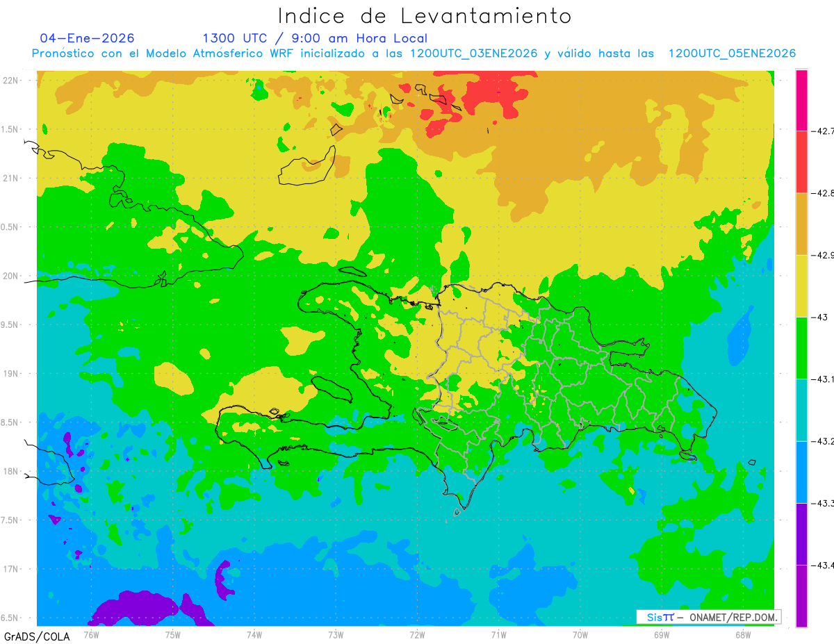Click the '75W' longitude label
The width and height of the screenshot is (834, 644).
(173, 635)
